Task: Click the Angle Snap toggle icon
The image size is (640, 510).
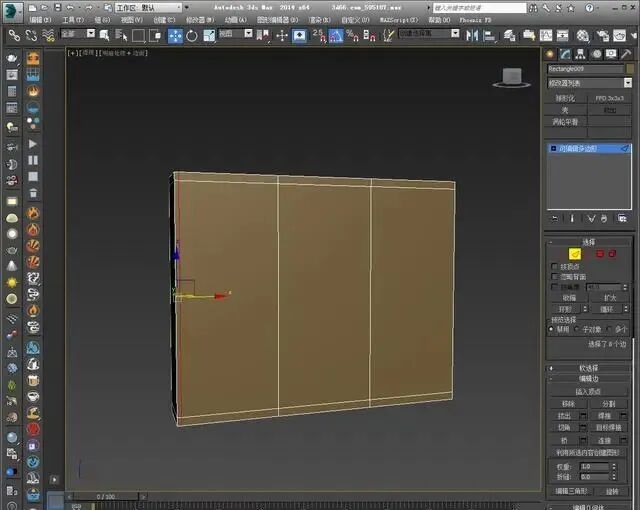Action: [x=336, y=36]
